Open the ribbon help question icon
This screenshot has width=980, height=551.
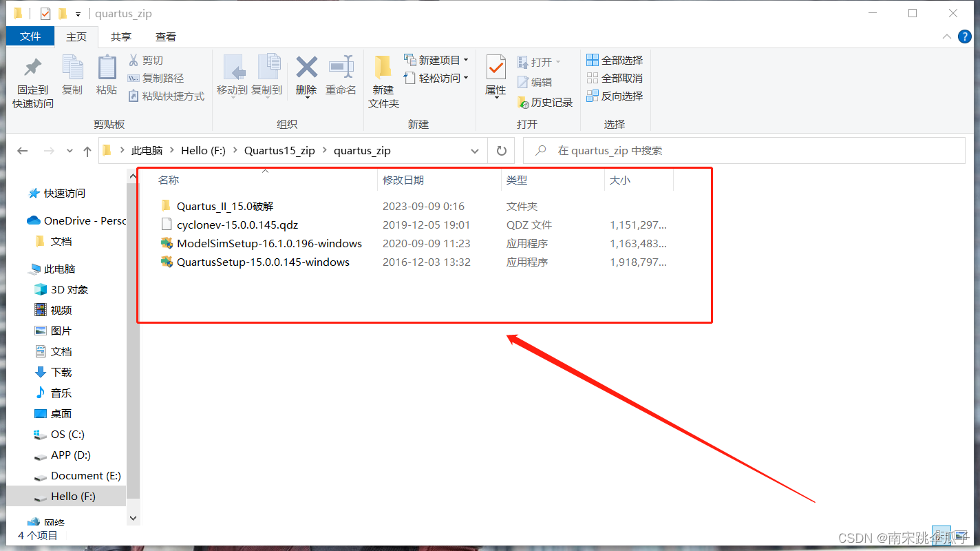(x=966, y=37)
